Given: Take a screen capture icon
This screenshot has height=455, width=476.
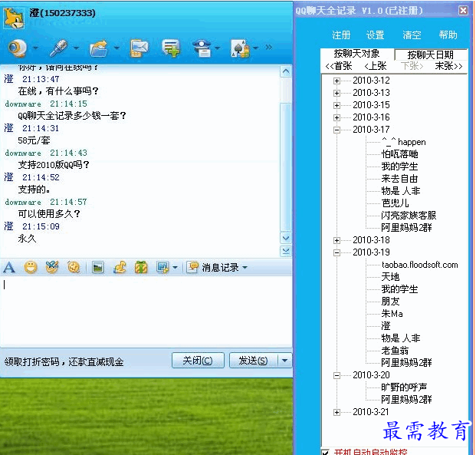Looking at the screenshot, I should [162, 268].
